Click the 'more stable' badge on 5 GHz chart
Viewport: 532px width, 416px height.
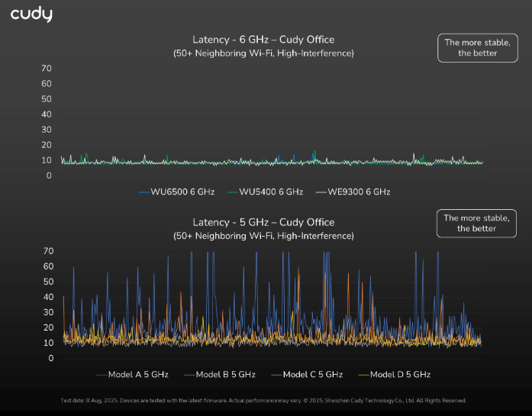(476, 223)
